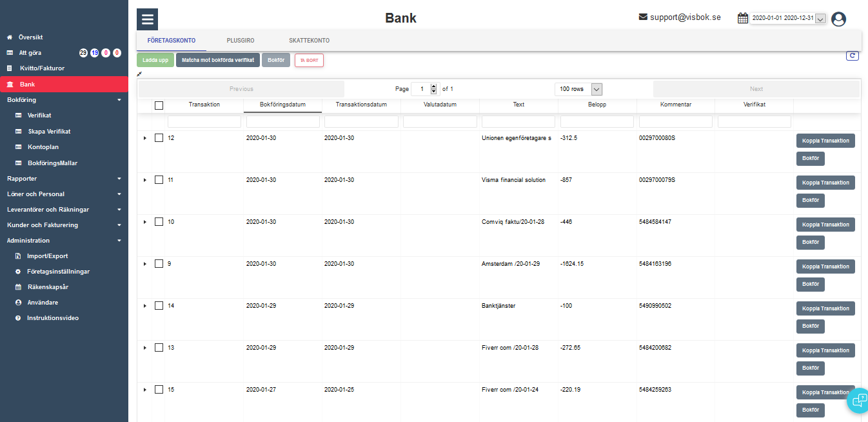Open the user profile avatar icon
This screenshot has height=422, width=868.
point(838,19)
